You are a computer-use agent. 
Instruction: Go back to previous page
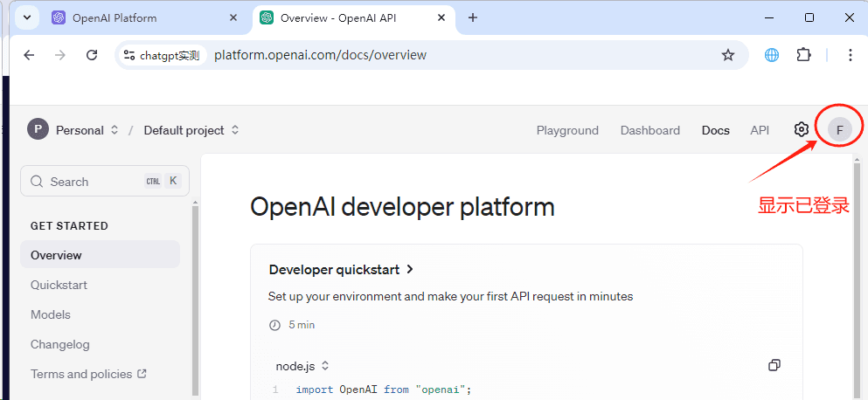29,55
